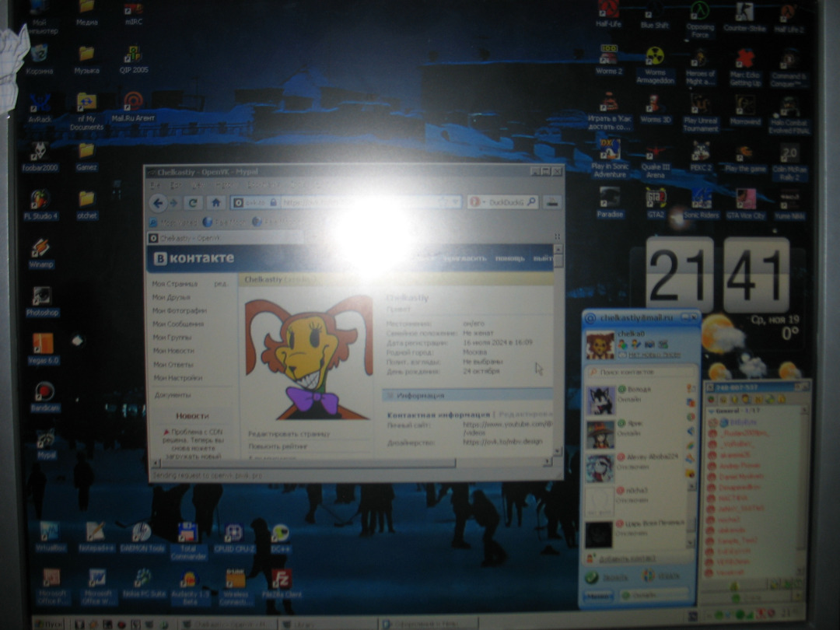Open Мои Настройки sidebar link
The height and width of the screenshot is (630, 840).
coord(178,378)
